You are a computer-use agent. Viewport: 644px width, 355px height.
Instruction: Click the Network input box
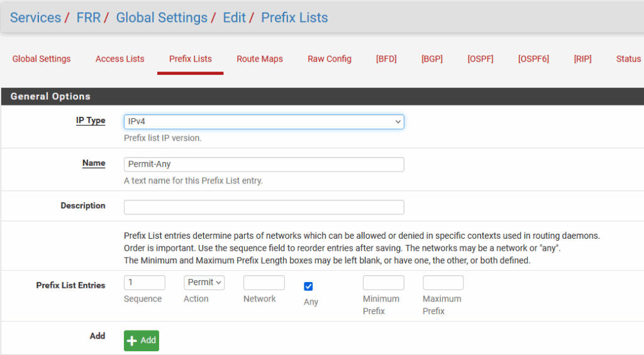click(264, 283)
